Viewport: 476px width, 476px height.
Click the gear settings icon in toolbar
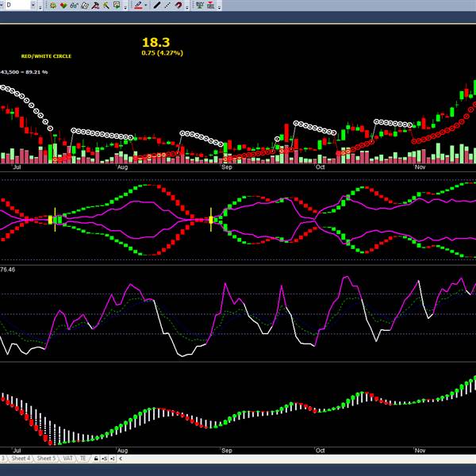(53, 5)
